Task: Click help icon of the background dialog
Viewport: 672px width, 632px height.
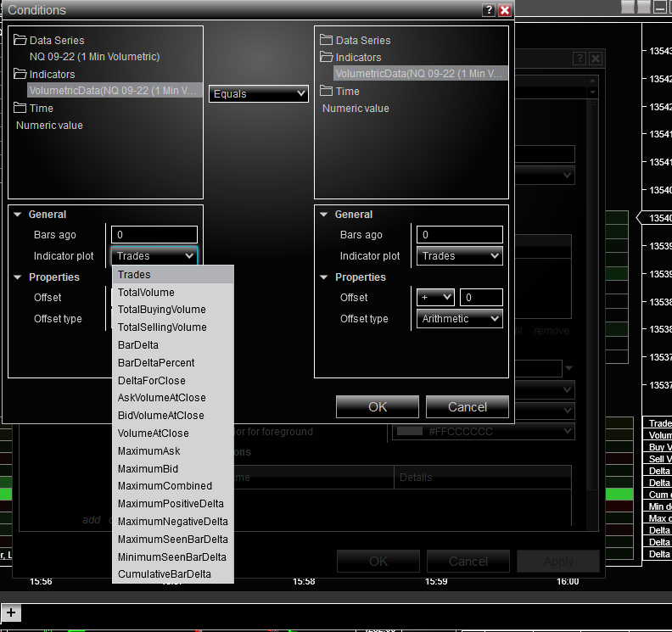Action: click(x=580, y=59)
